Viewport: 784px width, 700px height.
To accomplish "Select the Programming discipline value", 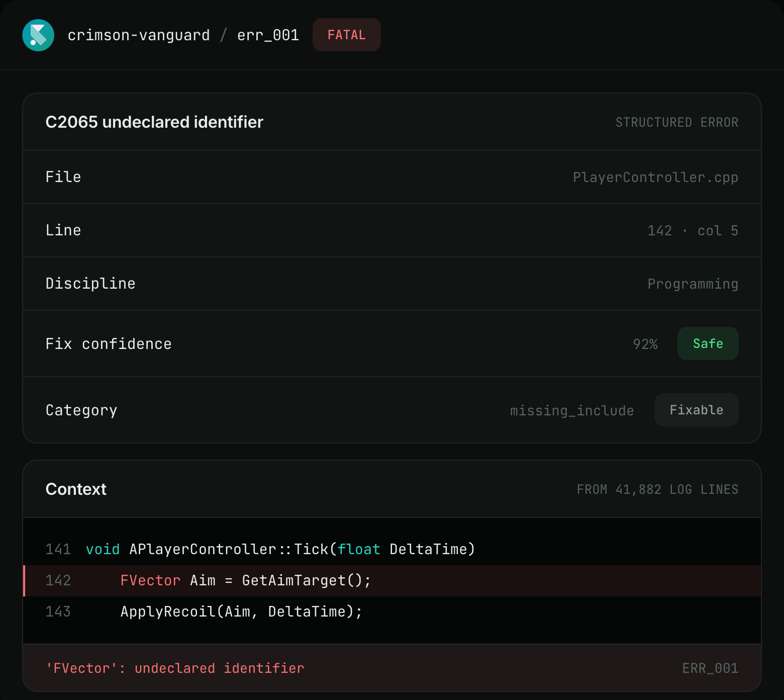I will (x=693, y=284).
